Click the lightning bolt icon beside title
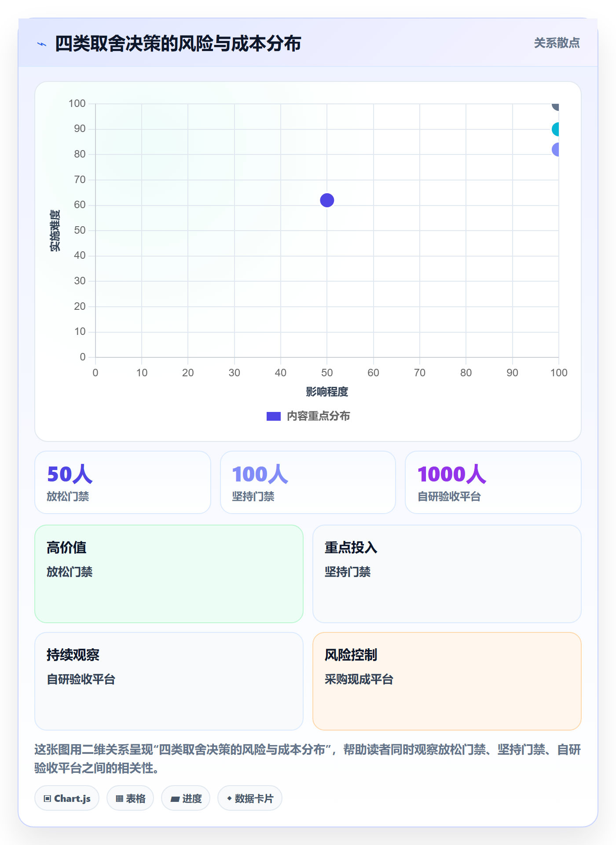The width and height of the screenshot is (616, 845). click(x=42, y=44)
